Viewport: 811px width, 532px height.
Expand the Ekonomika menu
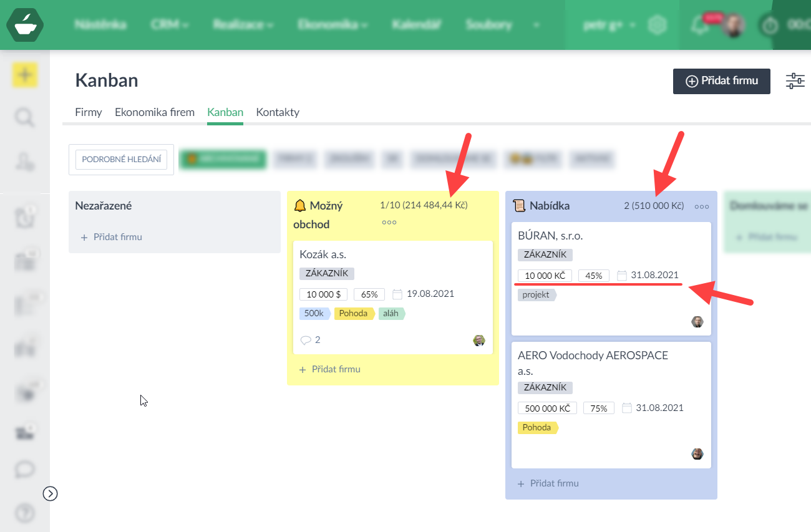pos(332,25)
